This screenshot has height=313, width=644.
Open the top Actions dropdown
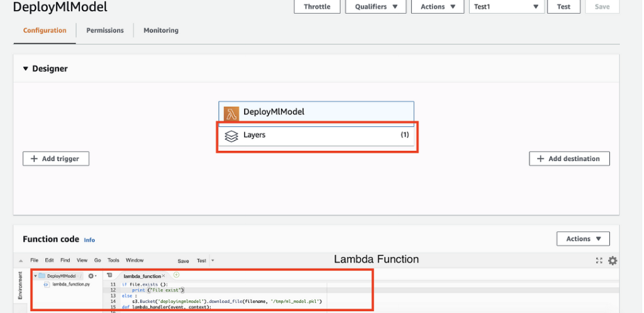point(437,7)
